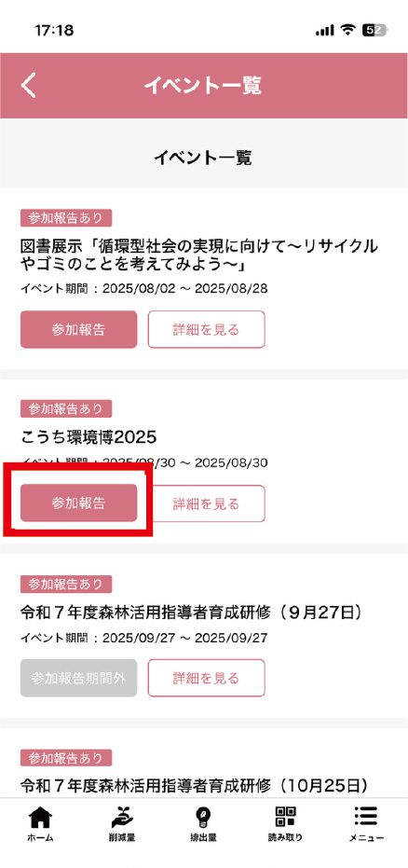Tap the battery indicator in status bar
408x868 pixels.
pyautogui.click(x=374, y=31)
